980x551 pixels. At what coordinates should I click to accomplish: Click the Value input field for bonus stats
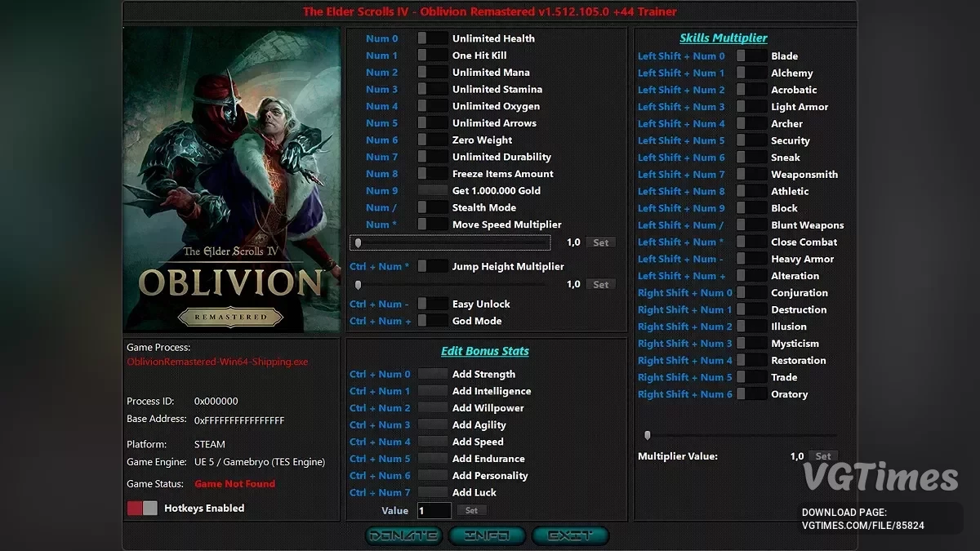click(434, 509)
